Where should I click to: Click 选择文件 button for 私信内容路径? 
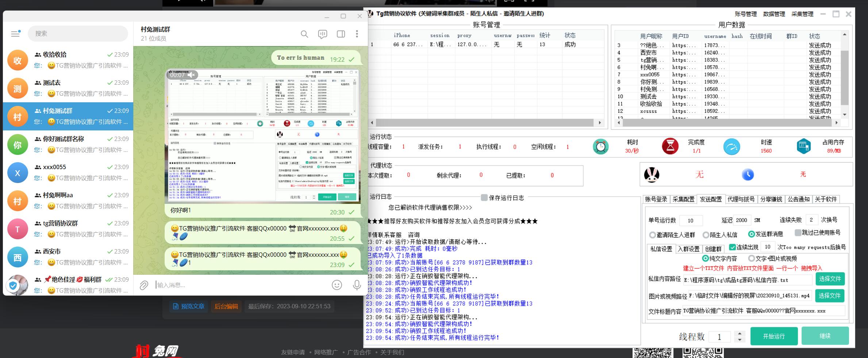(x=830, y=279)
